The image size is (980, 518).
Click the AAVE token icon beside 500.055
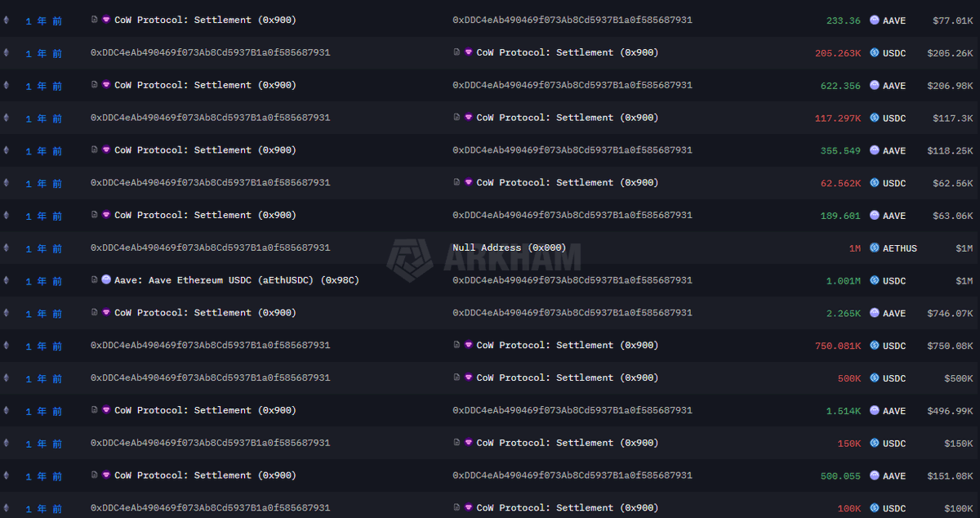[x=875, y=476]
